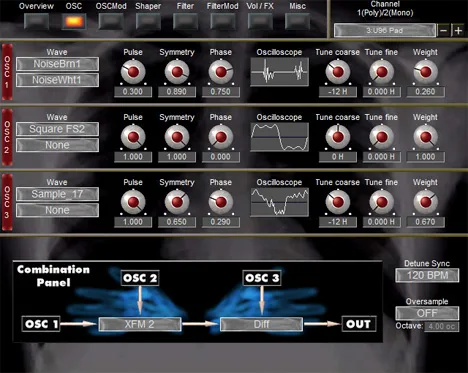The image size is (468, 373).
Task: Open the NoiseBrn1 wave selector in OSC 1
Action: tap(57, 64)
